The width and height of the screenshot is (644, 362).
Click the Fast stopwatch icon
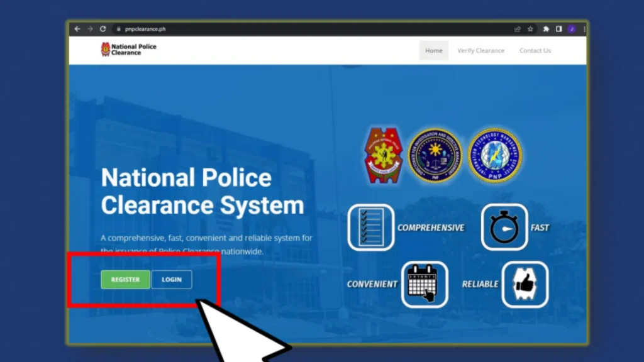click(504, 227)
